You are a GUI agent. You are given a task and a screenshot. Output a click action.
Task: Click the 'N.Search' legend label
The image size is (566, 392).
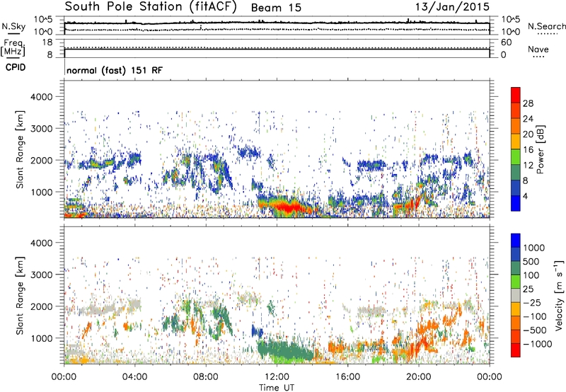pyautogui.click(x=546, y=26)
